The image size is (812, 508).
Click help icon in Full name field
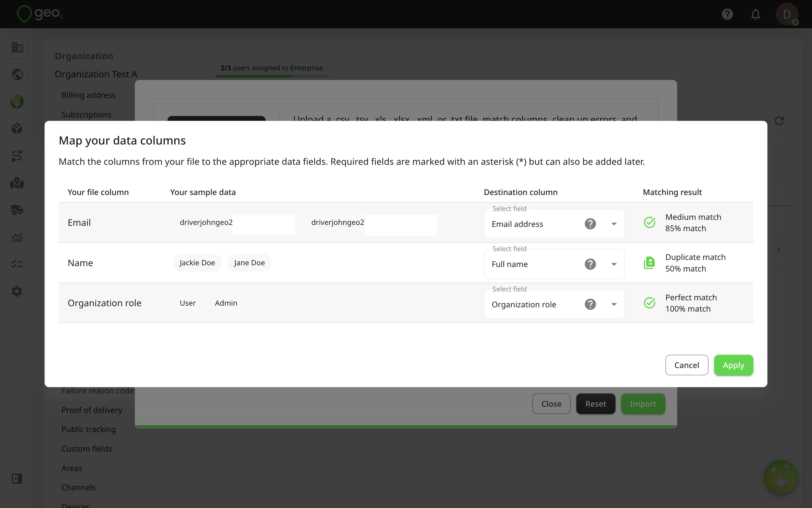coord(590,264)
